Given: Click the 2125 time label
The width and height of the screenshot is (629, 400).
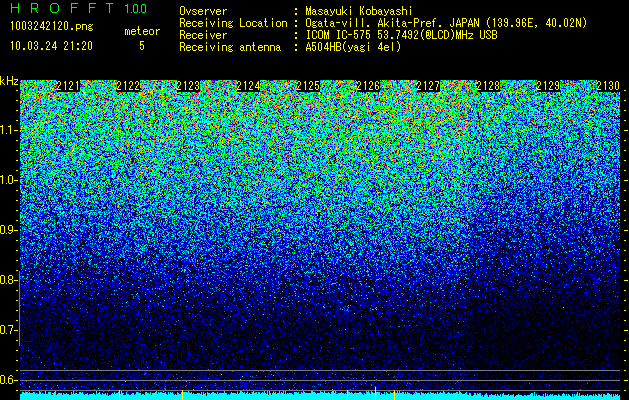Looking at the screenshot, I should (308, 86).
